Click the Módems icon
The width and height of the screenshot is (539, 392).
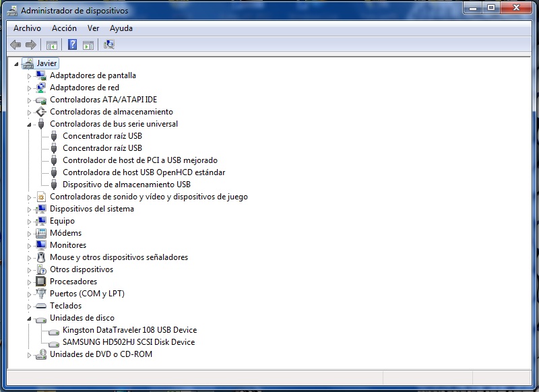41,233
